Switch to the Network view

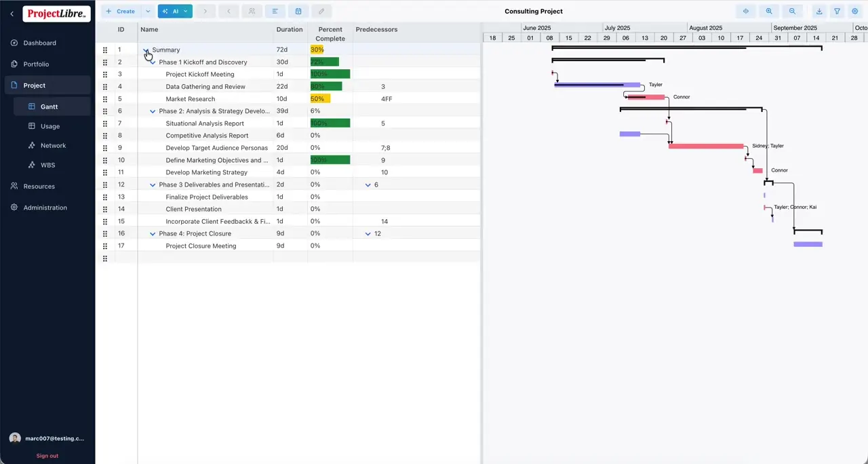53,145
